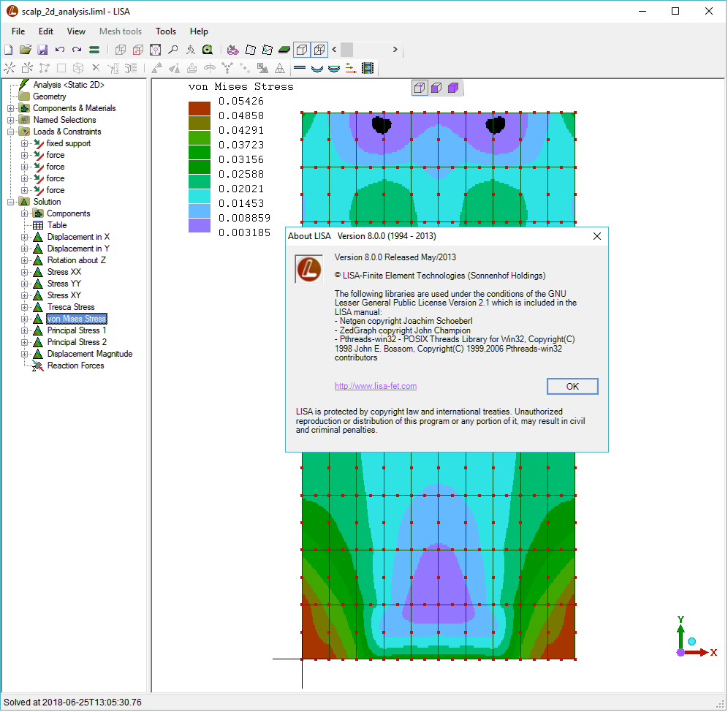
Task: Expand the Stress XX result node
Action: (25, 272)
